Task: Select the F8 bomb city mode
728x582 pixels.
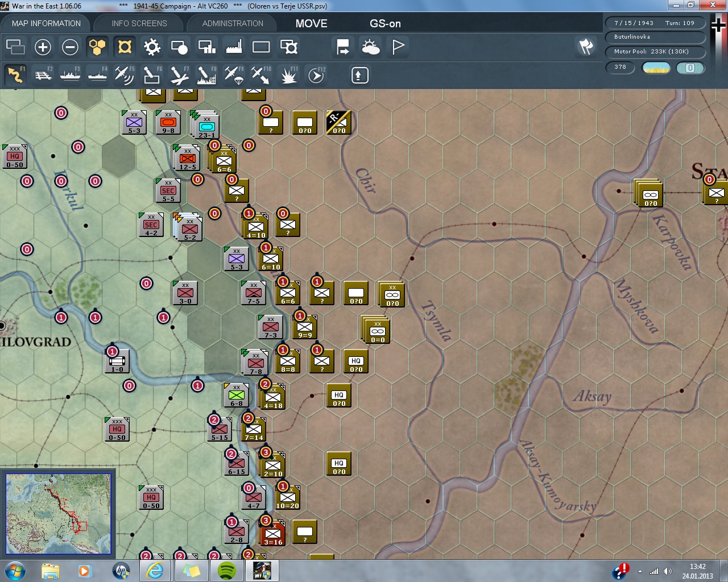Action: pyautogui.click(x=206, y=75)
